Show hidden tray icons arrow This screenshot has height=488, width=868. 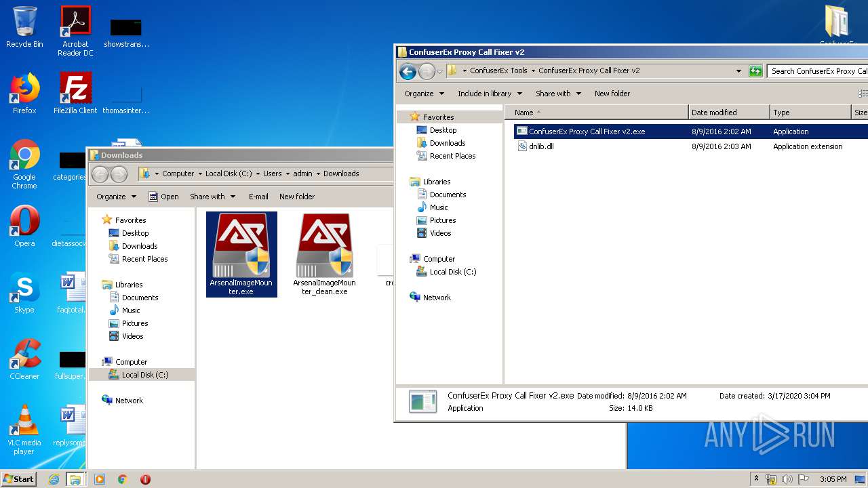click(757, 479)
